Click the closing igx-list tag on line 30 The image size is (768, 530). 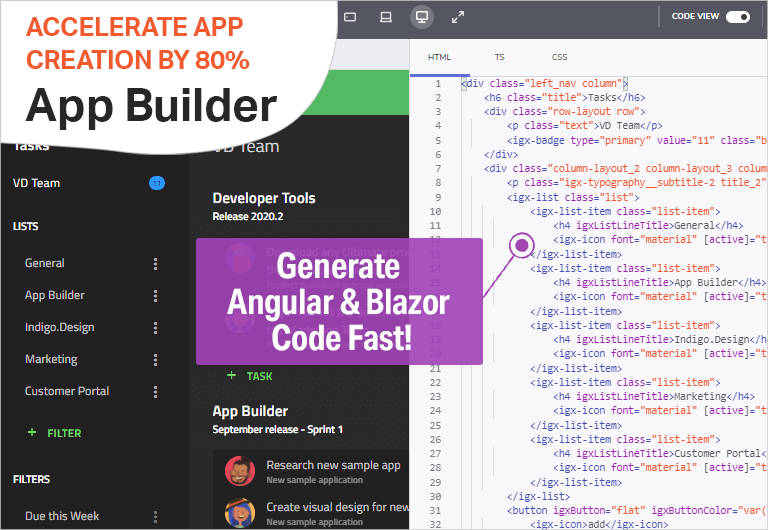(538, 496)
